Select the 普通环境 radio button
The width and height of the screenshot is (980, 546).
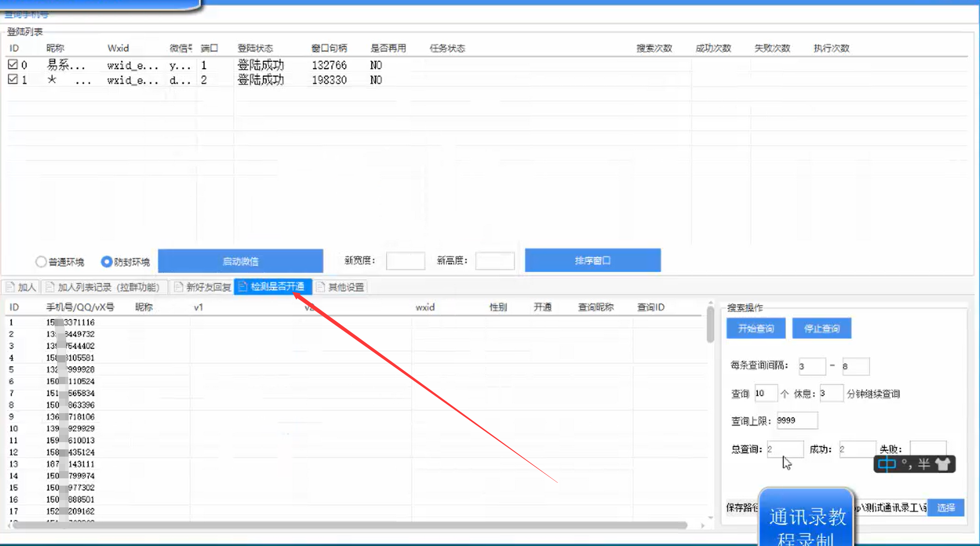(41, 262)
